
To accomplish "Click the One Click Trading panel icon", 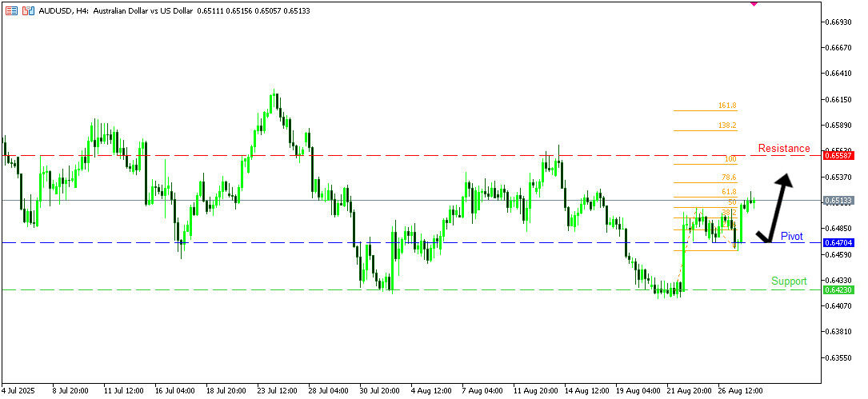I will point(11,11).
